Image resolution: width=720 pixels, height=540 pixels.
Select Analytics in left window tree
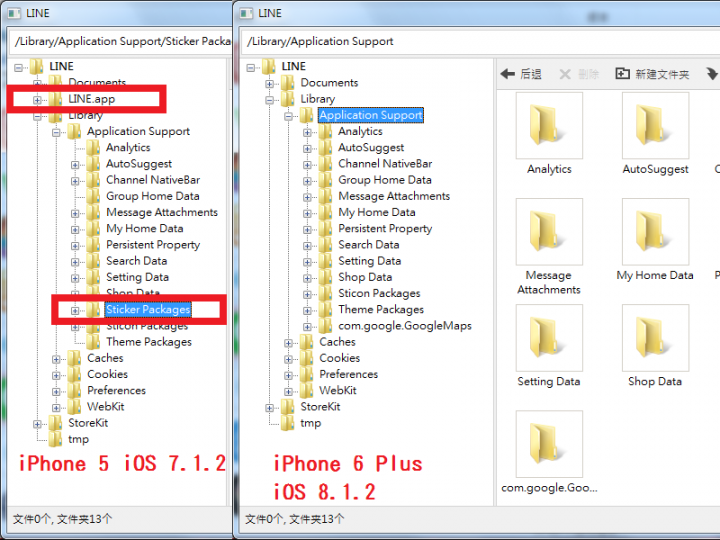pos(128,147)
